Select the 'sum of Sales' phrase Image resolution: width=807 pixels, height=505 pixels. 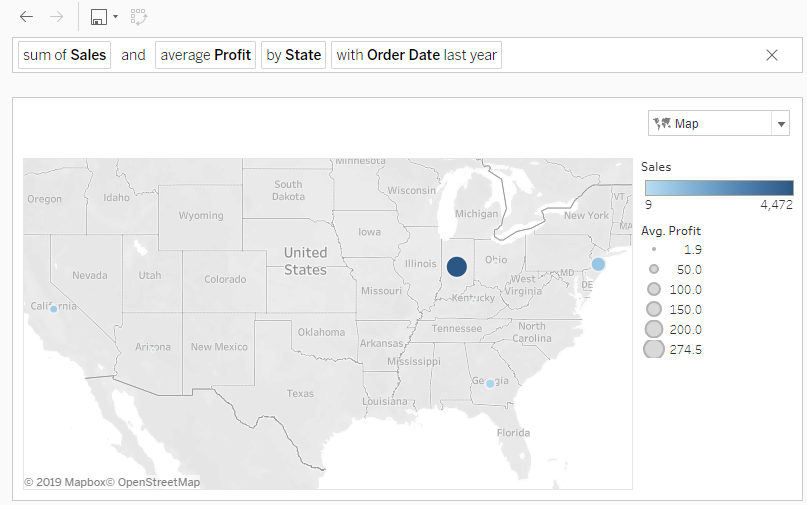tap(65, 55)
